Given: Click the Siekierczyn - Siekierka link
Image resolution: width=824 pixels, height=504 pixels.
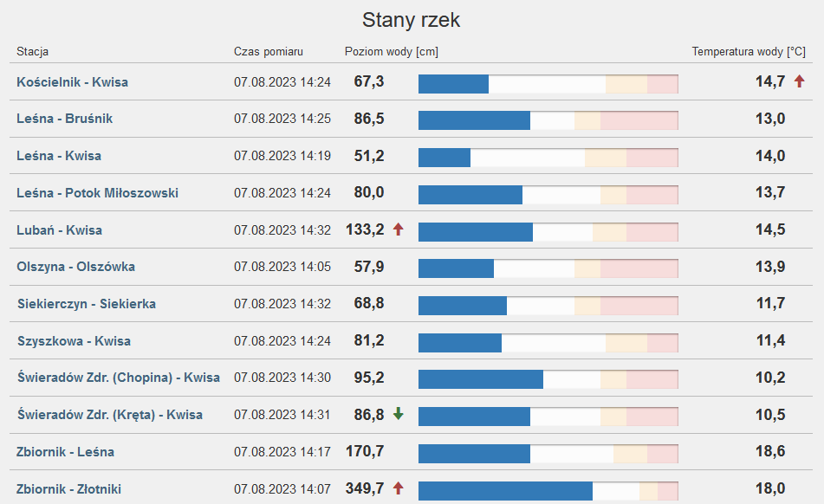Looking at the screenshot, I should pos(87,304).
